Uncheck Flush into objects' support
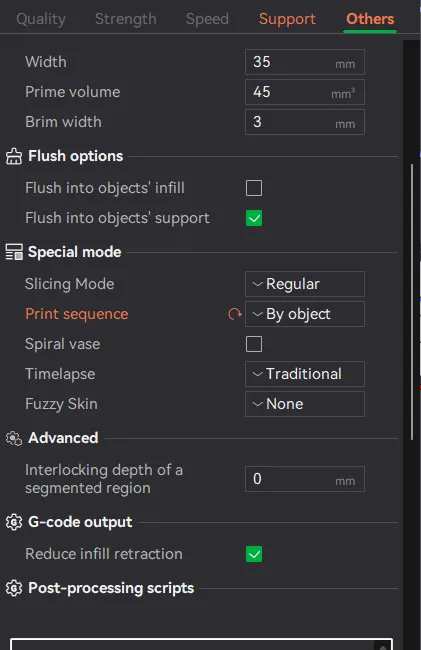 [254, 218]
